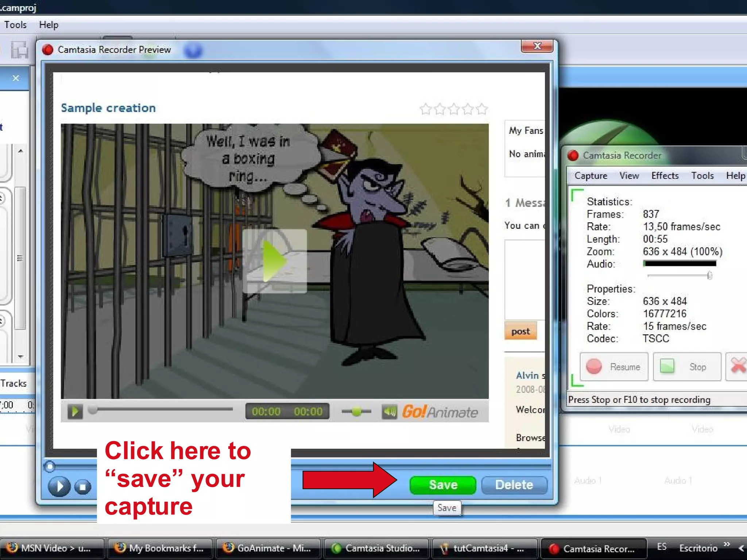Screen dimensions: 747x560
Task: Open Help menu in Camtasia Recorder
Action: [735, 176]
